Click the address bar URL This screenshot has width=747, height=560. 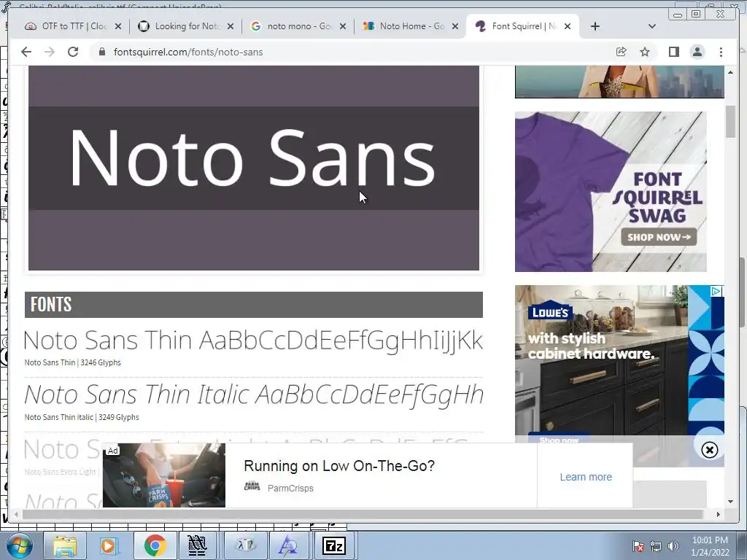coord(188,52)
